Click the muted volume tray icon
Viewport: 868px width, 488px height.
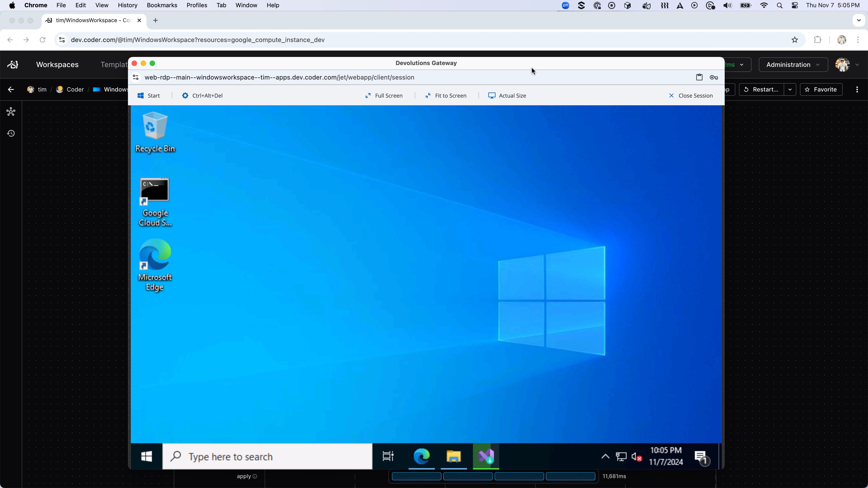(637, 457)
